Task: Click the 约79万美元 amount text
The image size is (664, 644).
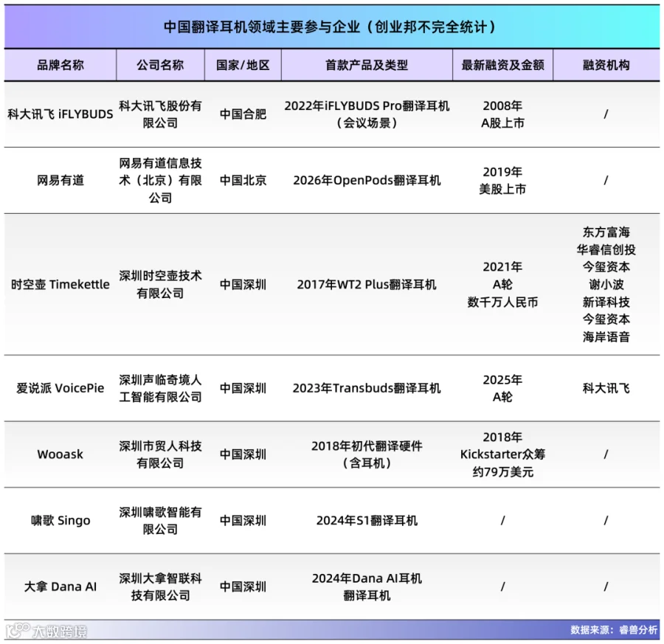Action: 502,471
